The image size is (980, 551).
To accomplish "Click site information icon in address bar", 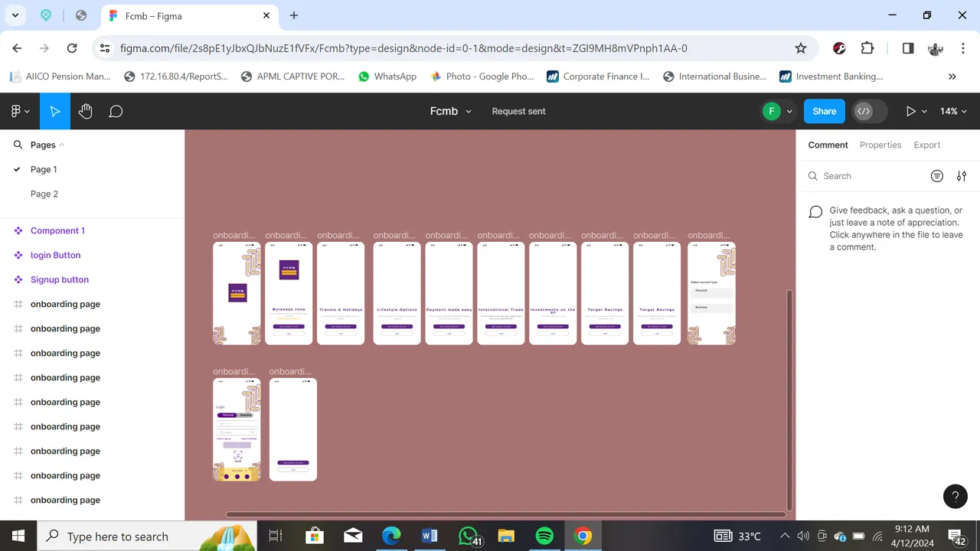I will (x=105, y=48).
